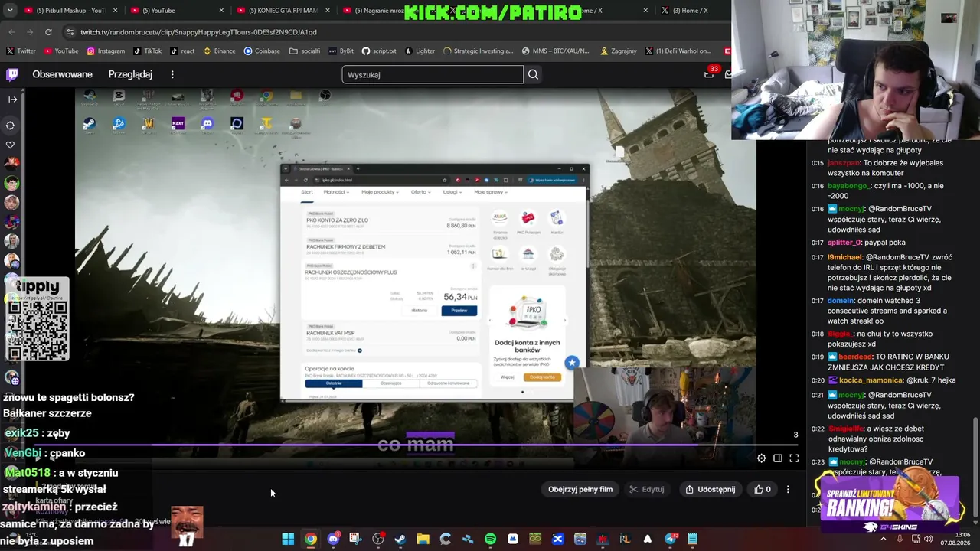Click the kocica_mamonica username in chat
Viewport: 980px width, 551px height.
(x=871, y=380)
